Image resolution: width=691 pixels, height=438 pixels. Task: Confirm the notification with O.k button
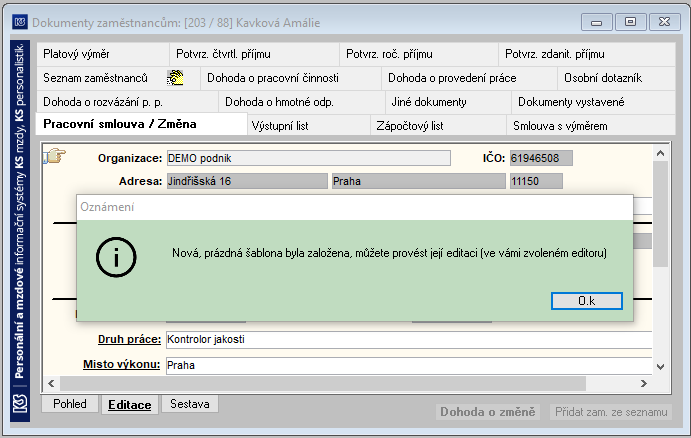click(587, 301)
